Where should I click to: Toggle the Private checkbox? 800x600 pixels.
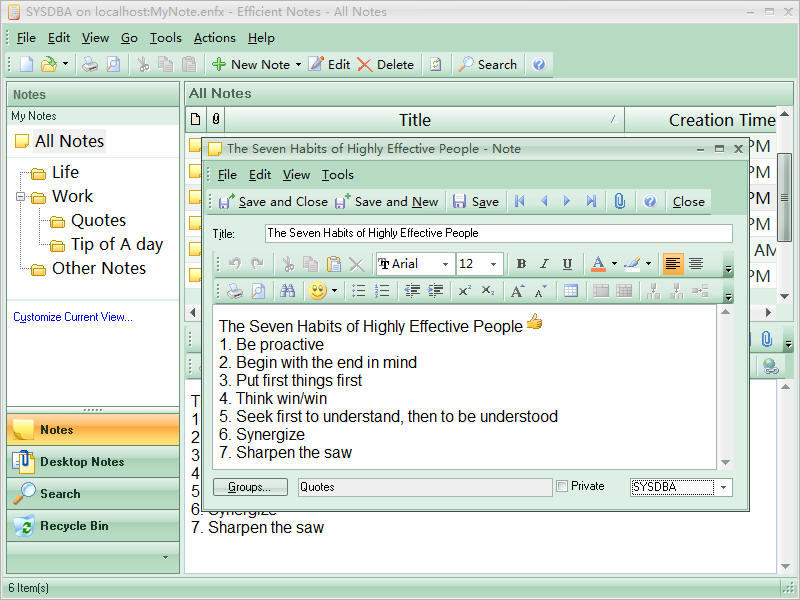pos(562,486)
